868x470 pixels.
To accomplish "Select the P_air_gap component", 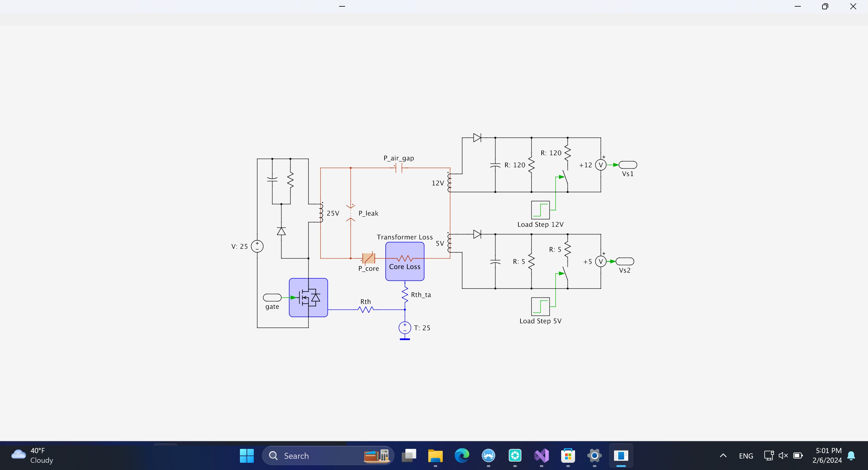I will [x=399, y=167].
